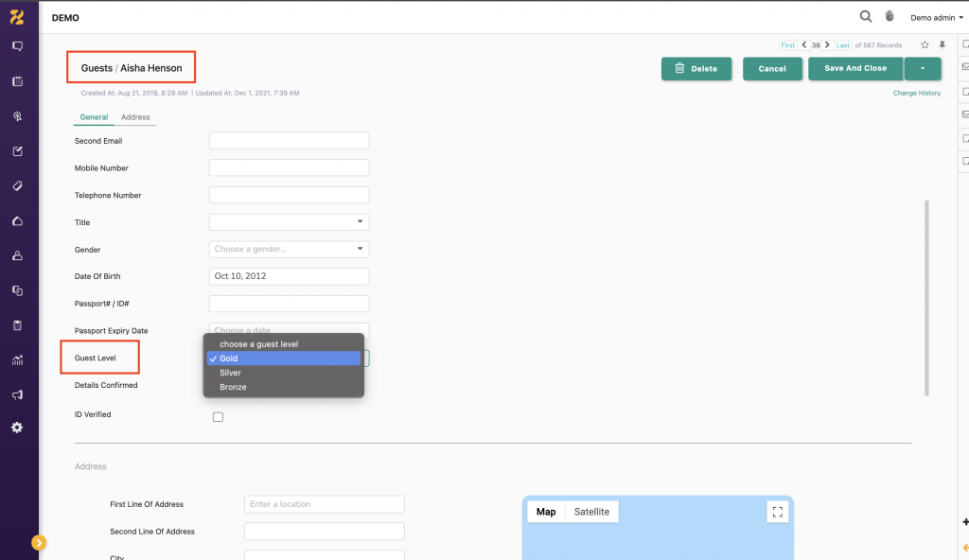The image size is (969, 560).
Task: Switch the map to Map view
Action: (546, 512)
